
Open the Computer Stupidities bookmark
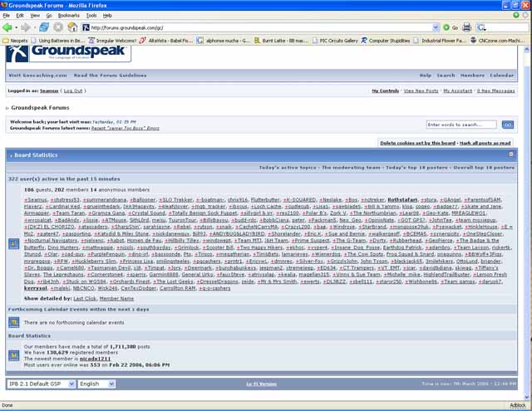click(x=386, y=41)
